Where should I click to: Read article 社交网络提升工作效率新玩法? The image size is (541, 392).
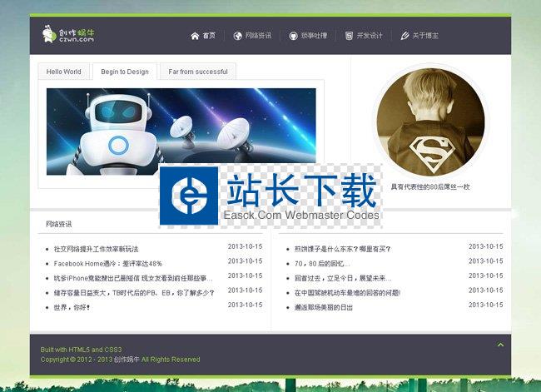[96, 249]
